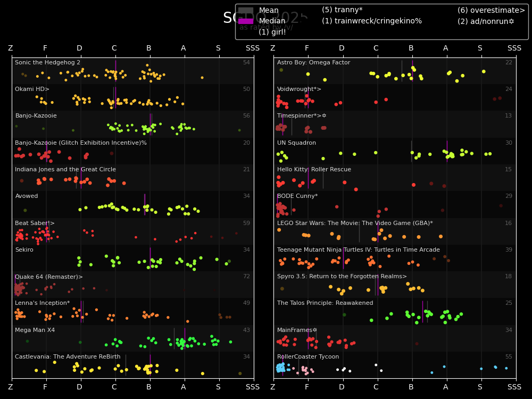The height and width of the screenshot is (399, 532).
Task: Select the count "30" for UN Squadron
Action: 509,143
